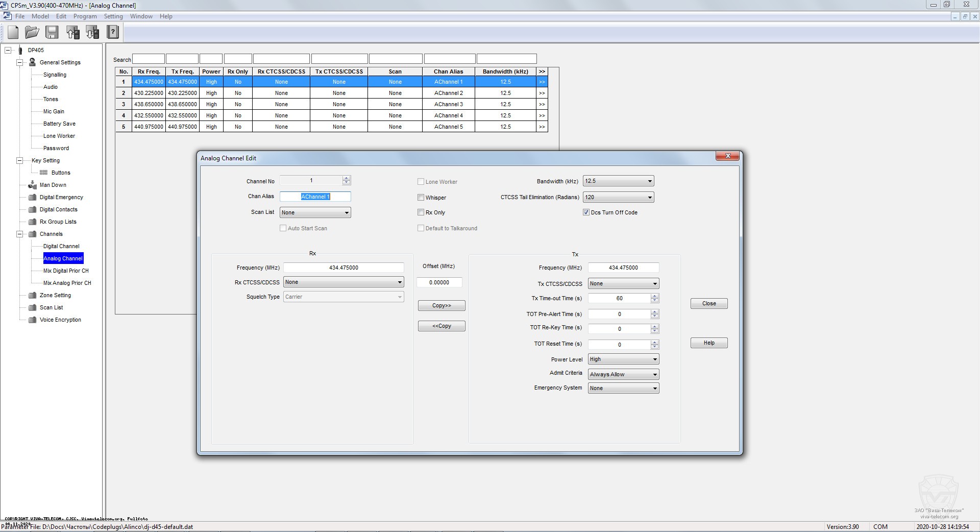Image resolution: width=980 pixels, height=532 pixels.
Task: Save using the floppy disk icon
Action: coord(52,33)
